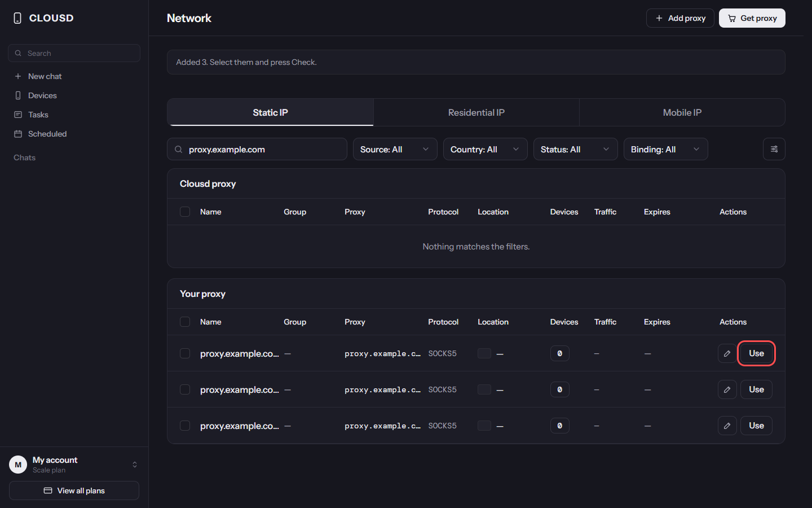Screen dimensions: 812x508
Task: Click the plus icon beside New chat
Action: 18,76
